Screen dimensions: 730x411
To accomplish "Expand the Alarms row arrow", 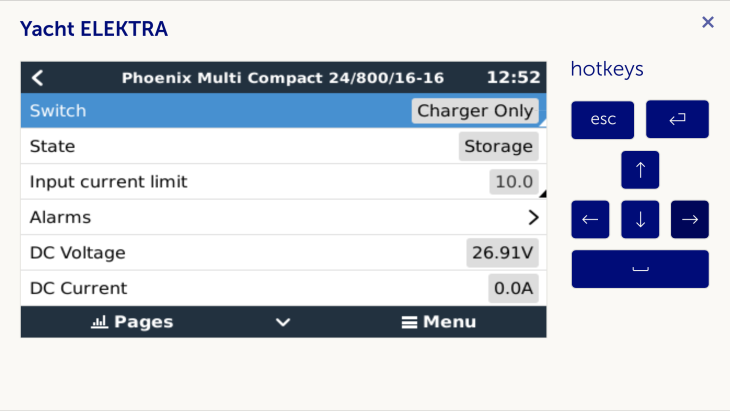I will pos(533,217).
